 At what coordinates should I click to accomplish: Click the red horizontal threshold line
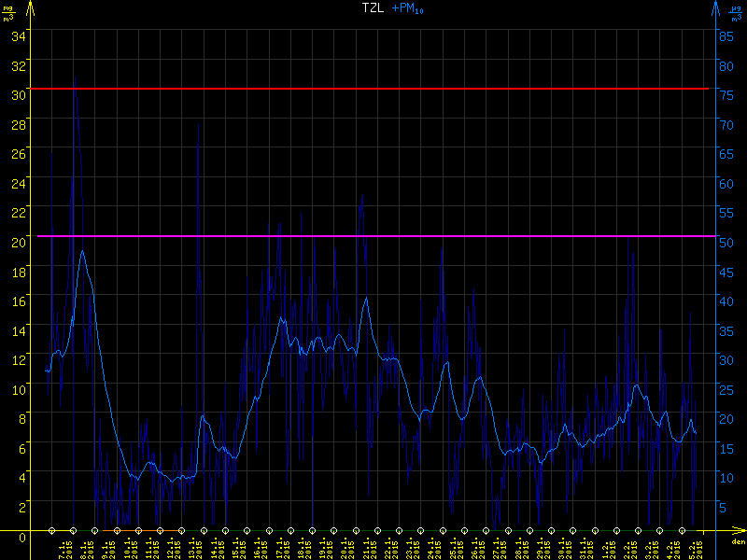point(373,89)
